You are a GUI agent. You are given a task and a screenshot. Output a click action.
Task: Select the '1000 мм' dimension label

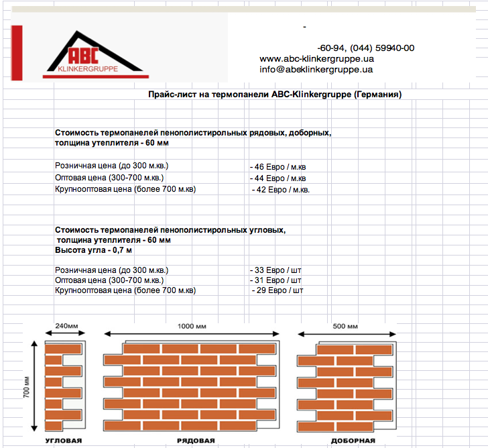point(192,326)
